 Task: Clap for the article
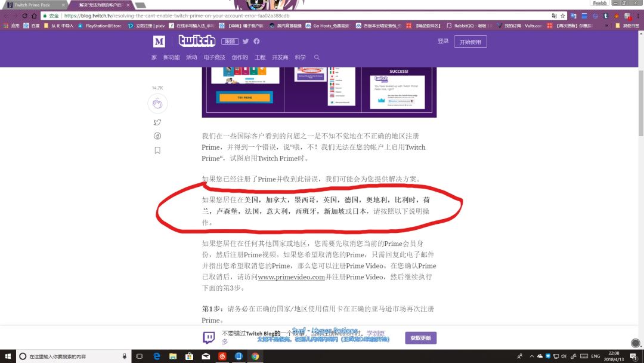157,104
